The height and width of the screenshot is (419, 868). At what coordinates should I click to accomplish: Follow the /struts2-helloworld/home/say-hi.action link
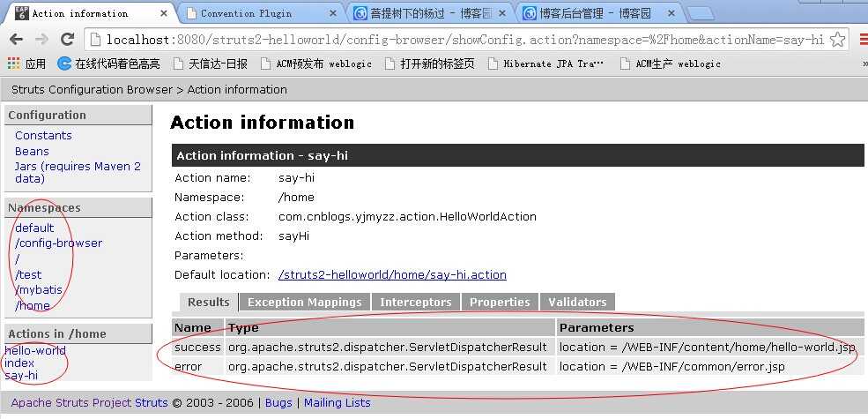[x=392, y=275]
